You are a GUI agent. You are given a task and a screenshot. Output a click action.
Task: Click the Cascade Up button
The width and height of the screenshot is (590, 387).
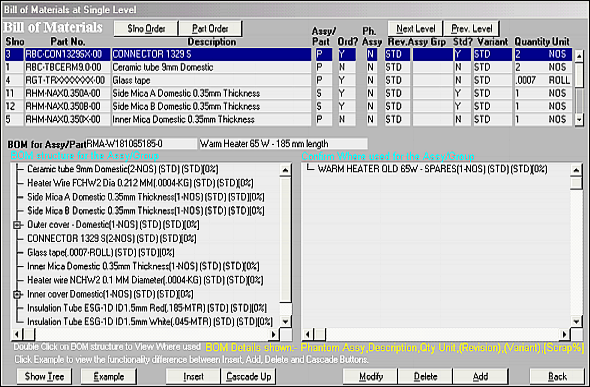(x=249, y=376)
